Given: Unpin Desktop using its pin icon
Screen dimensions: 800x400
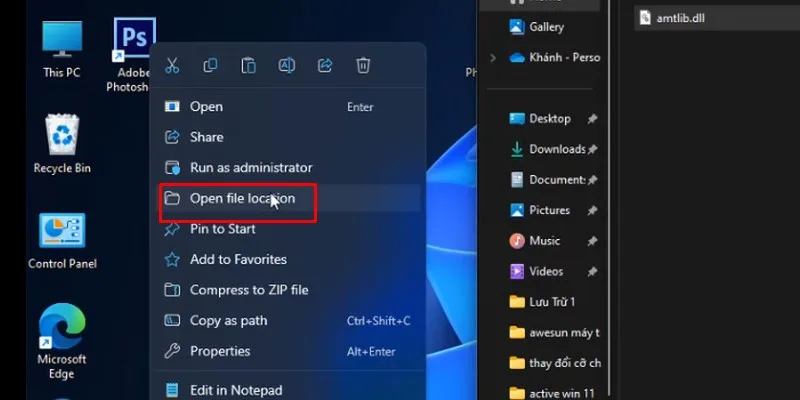Looking at the screenshot, I should coord(592,119).
